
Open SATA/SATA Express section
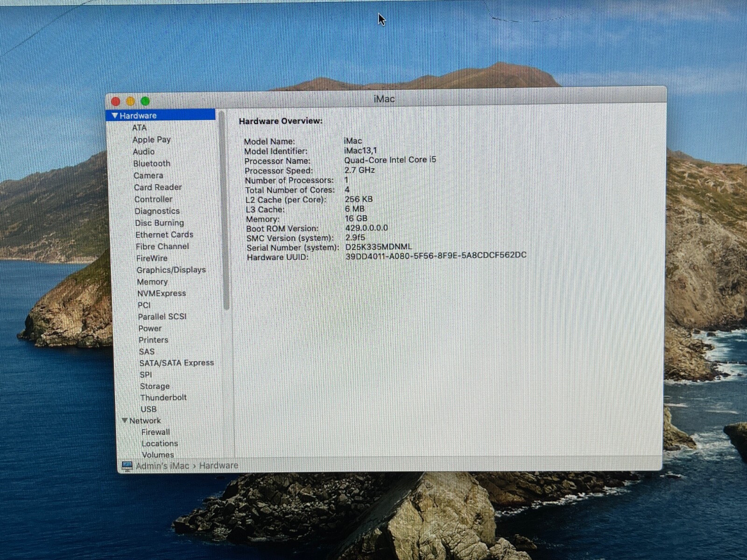pyautogui.click(x=176, y=363)
